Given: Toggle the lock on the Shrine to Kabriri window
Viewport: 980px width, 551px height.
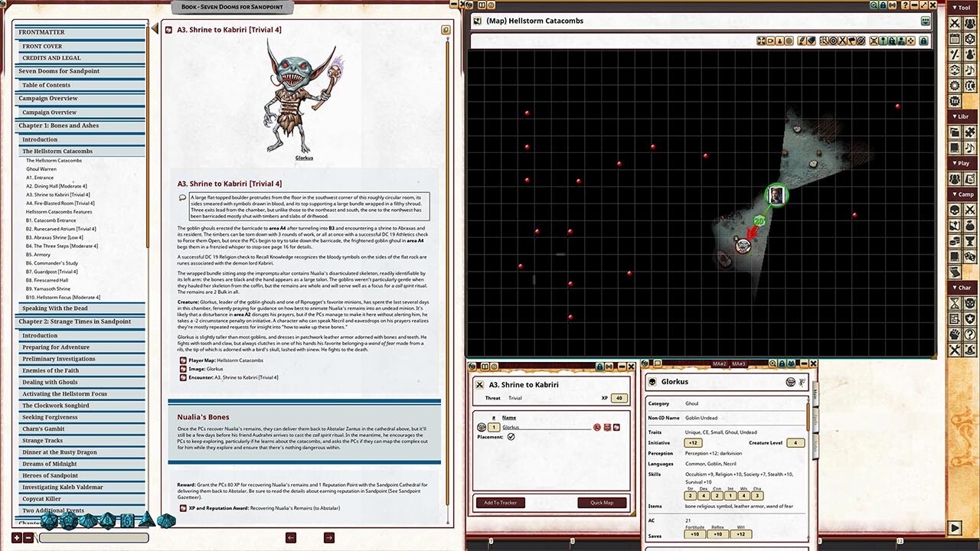Looking at the screenshot, I should 599,365.
